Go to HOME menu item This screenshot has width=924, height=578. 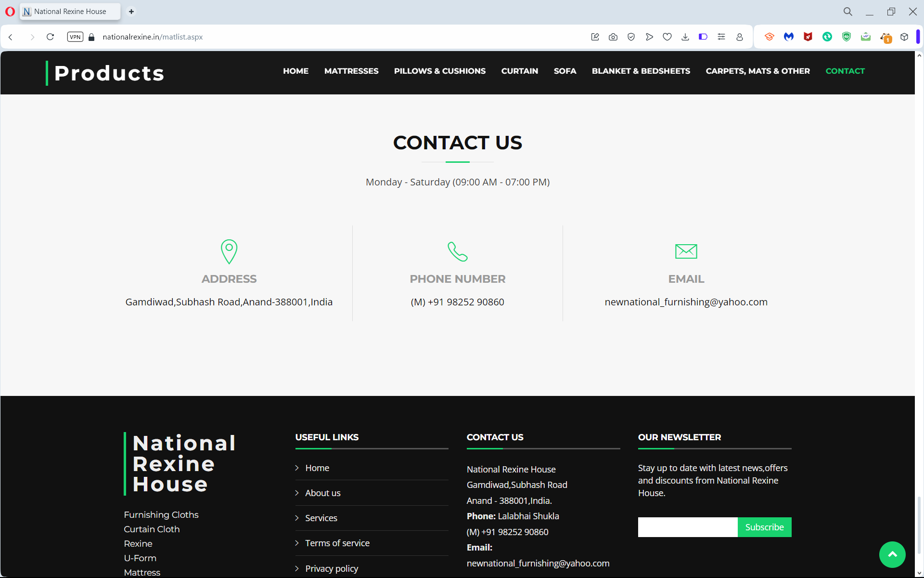click(295, 71)
